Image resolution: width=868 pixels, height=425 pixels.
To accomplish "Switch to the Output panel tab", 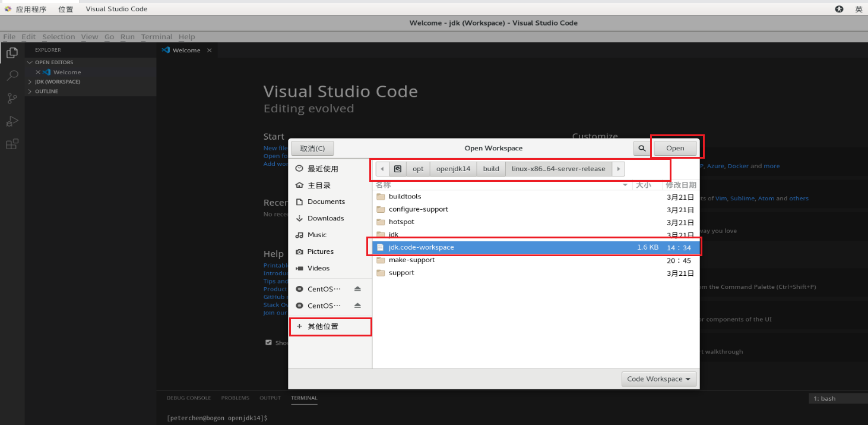I will click(270, 398).
